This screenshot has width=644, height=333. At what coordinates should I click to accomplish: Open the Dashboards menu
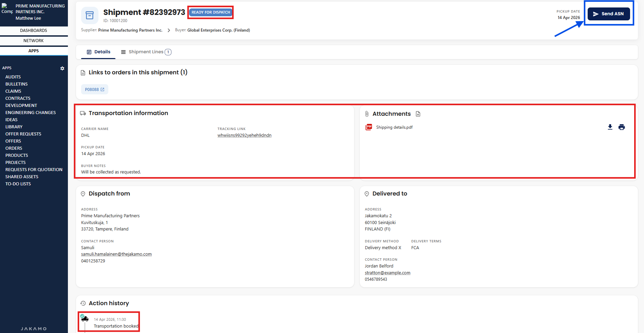pos(34,31)
